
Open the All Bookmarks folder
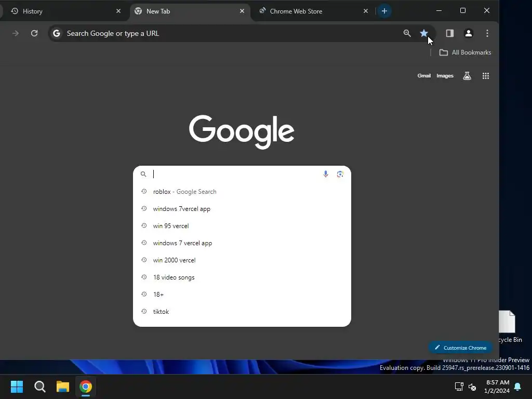(465, 52)
